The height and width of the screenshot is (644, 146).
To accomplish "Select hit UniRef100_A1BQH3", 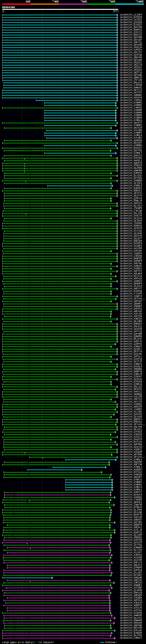I will click(x=131, y=469).
